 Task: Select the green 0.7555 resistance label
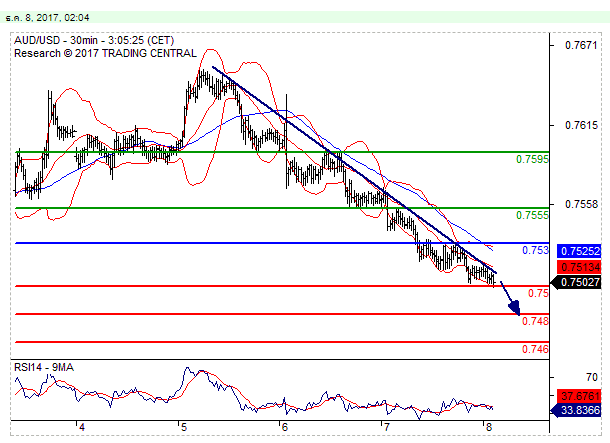pos(532,215)
